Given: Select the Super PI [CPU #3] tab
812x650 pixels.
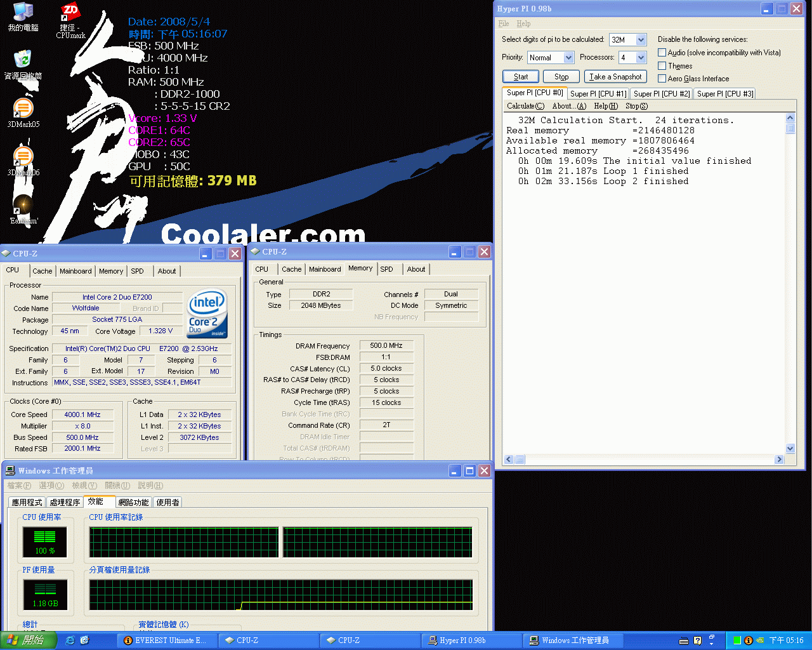Looking at the screenshot, I should coord(725,94).
